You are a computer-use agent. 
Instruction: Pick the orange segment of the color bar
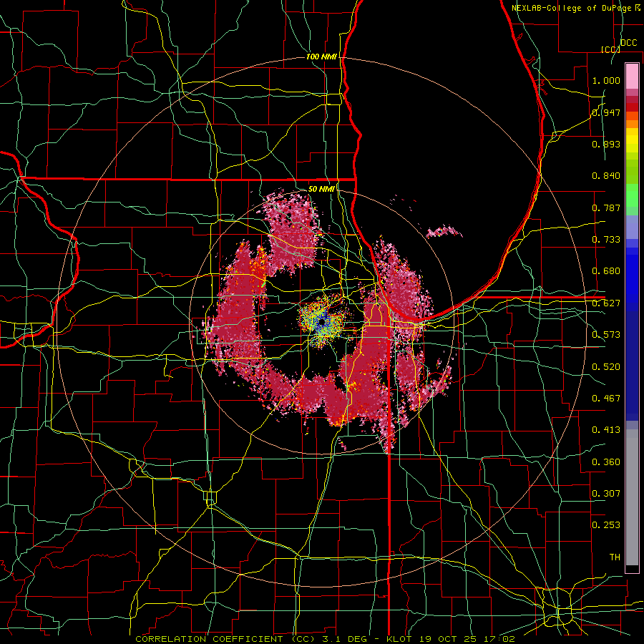click(632, 123)
